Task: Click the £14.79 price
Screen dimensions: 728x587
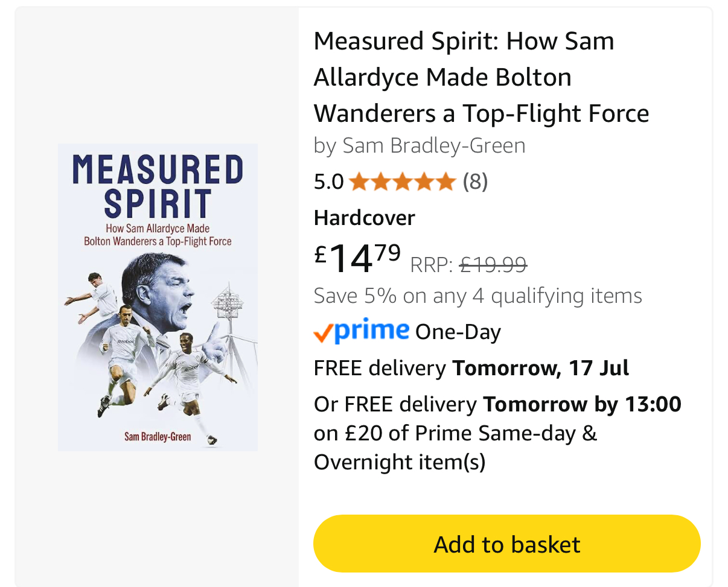Action: click(357, 258)
